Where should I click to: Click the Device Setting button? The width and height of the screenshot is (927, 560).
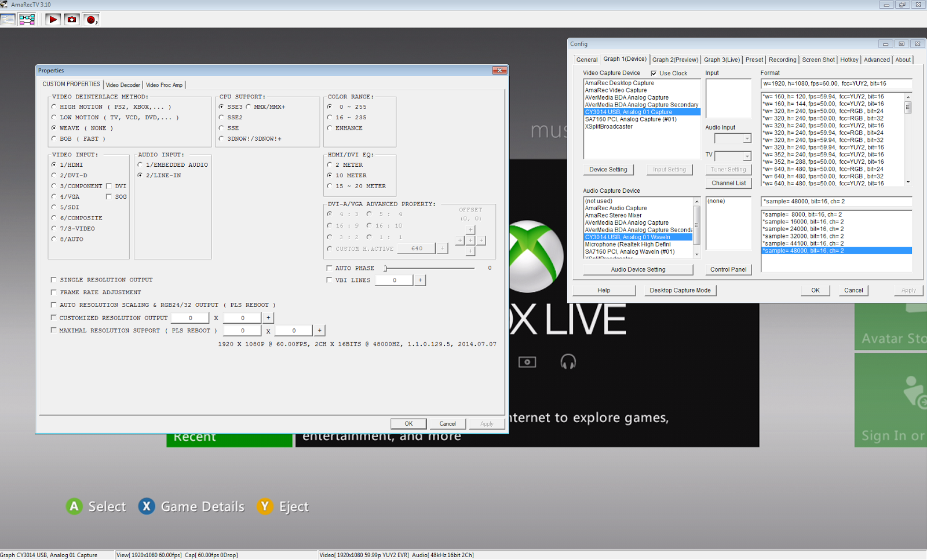coord(608,170)
